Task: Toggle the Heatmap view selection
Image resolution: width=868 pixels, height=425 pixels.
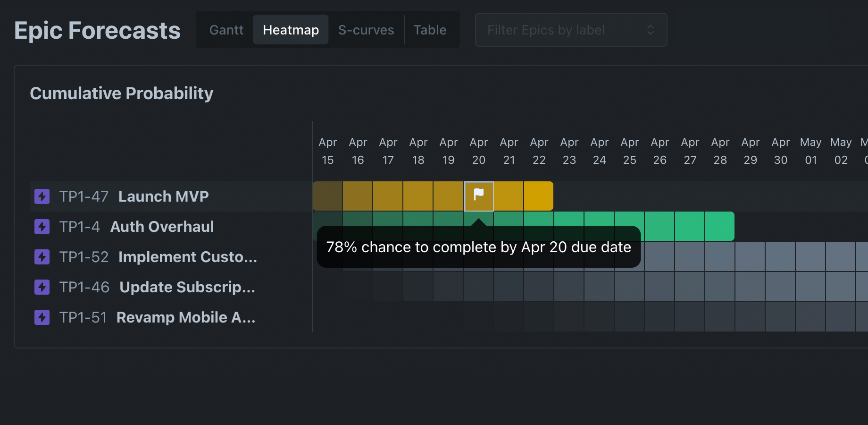Action: click(x=291, y=29)
